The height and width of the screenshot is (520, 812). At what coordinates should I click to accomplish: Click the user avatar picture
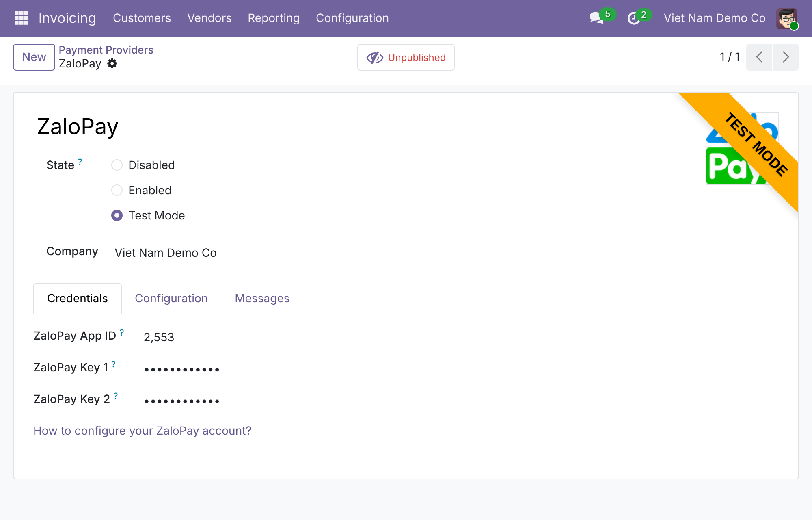coord(787,18)
